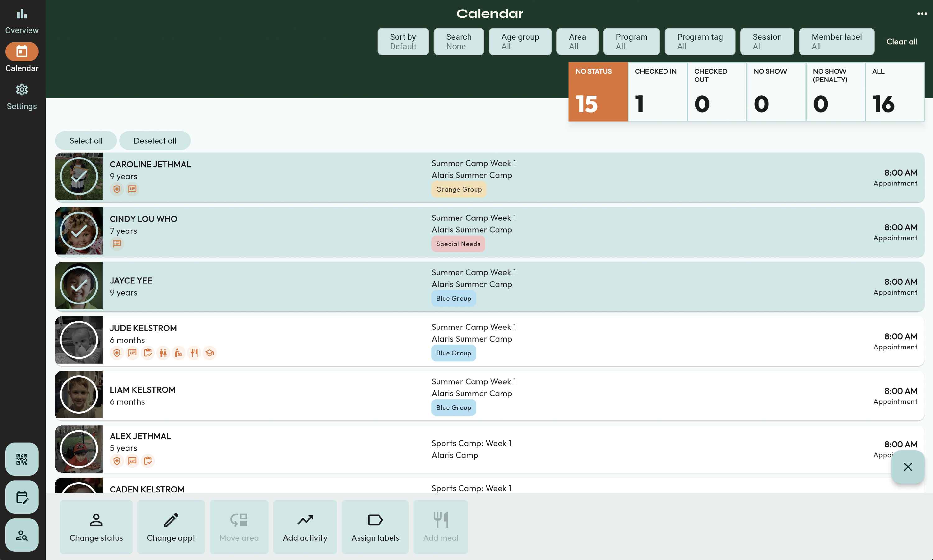Image resolution: width=933 pixels, height=560 pixels.
Task: Click the Clear all filters link
Action: tap(901, 42)
